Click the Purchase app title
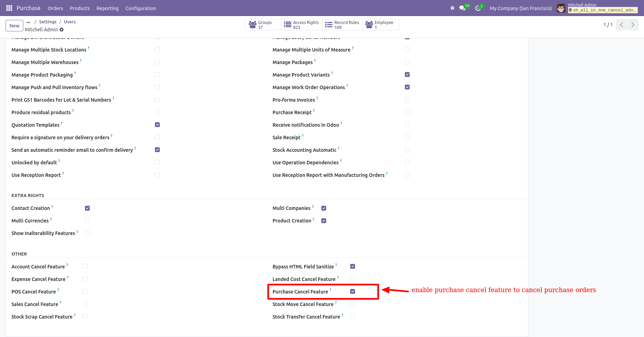Image resolution: width=644 pixels, height=337 pixels. tap(29, 8)
